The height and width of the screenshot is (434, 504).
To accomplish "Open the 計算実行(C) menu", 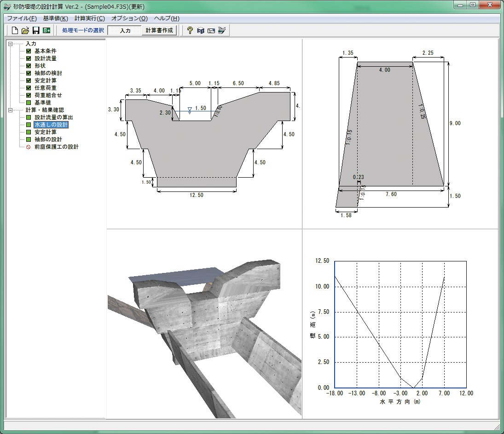I will coord(90,18).
